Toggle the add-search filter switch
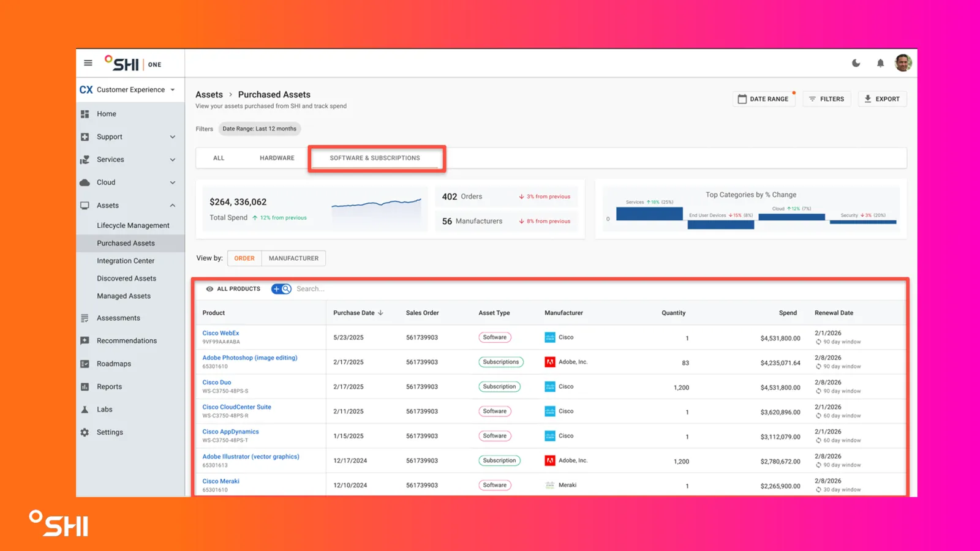 click(281, 289)
